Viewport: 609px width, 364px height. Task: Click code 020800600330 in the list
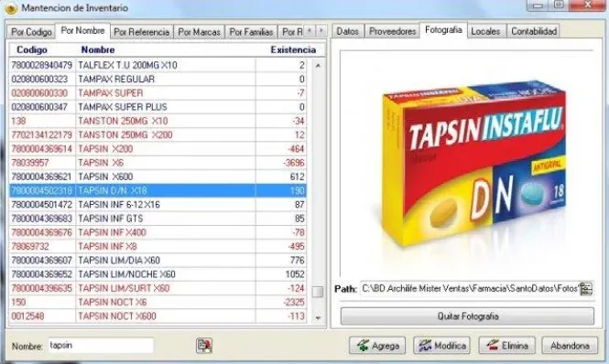pos(39,93)
